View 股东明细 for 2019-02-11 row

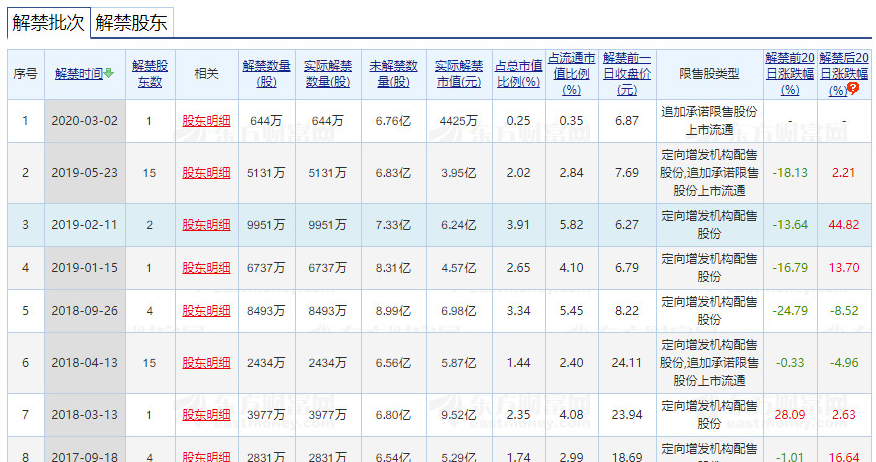click(x=206, y=225)
